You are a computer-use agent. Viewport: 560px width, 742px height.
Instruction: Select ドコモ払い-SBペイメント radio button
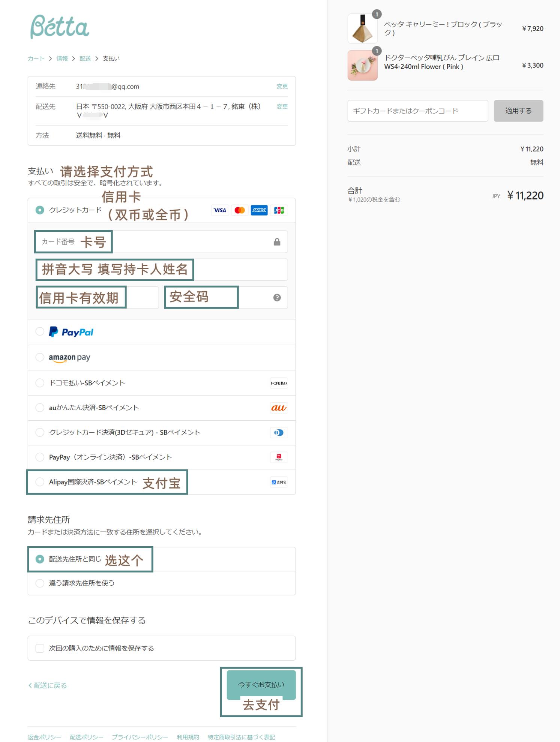[40, 383]
